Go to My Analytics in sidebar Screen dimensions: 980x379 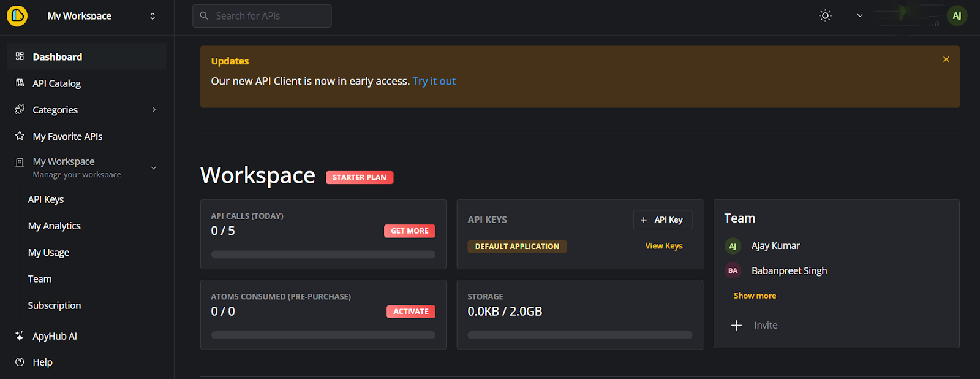click(55, 226)
